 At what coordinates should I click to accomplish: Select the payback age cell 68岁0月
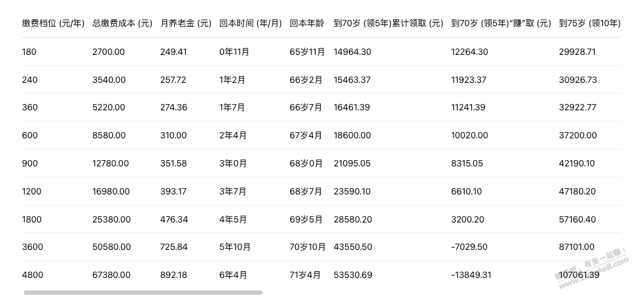coord(306,163)
